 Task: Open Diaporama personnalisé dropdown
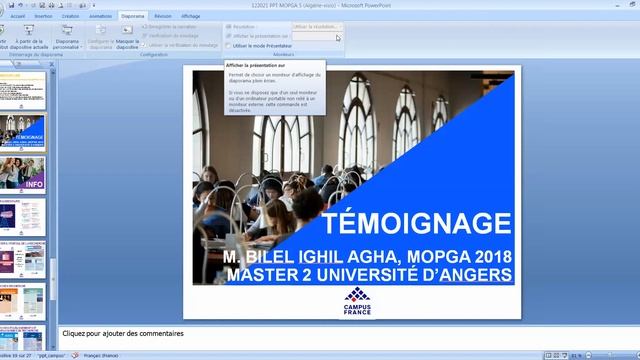click(67, 37)
